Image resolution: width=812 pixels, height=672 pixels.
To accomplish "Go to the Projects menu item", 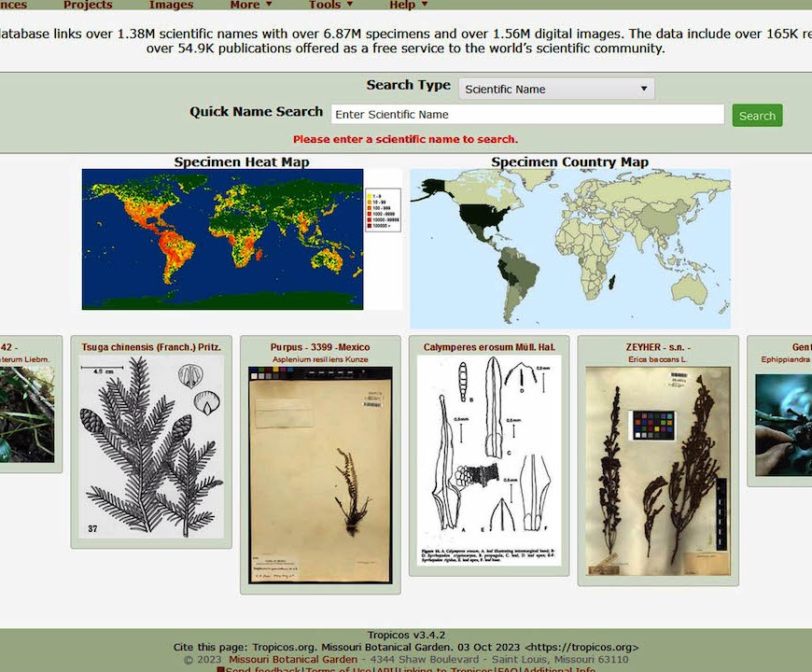I will (88, 5).
